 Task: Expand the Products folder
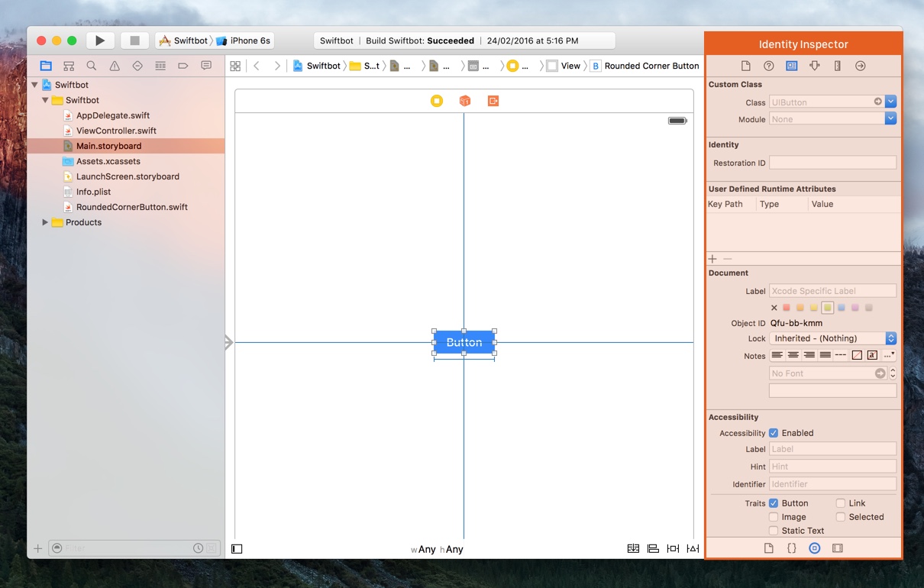tap(45, 222)
